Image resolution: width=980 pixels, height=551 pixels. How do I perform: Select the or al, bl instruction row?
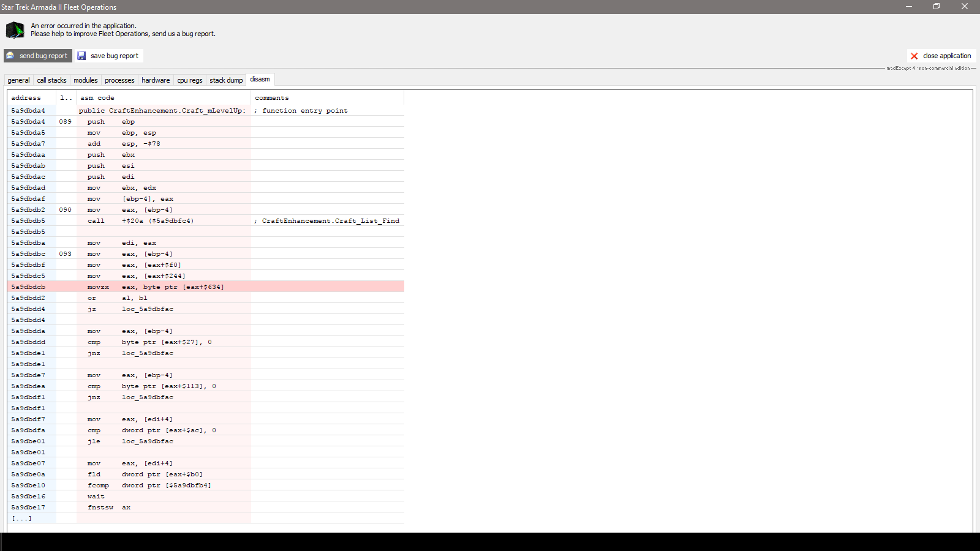coord(206,298)
